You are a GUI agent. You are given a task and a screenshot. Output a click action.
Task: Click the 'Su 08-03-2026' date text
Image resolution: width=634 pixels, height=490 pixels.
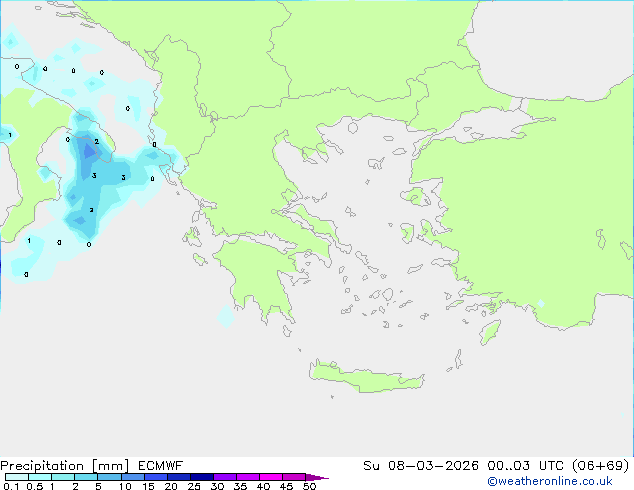(x=421, y=466)
